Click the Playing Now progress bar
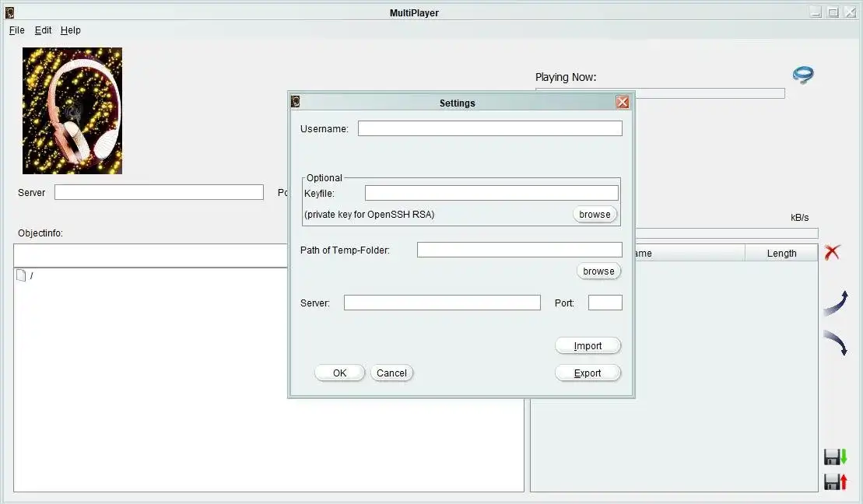Screen dimensions: 863x504 pyautogui.click(x=710, y=93)
